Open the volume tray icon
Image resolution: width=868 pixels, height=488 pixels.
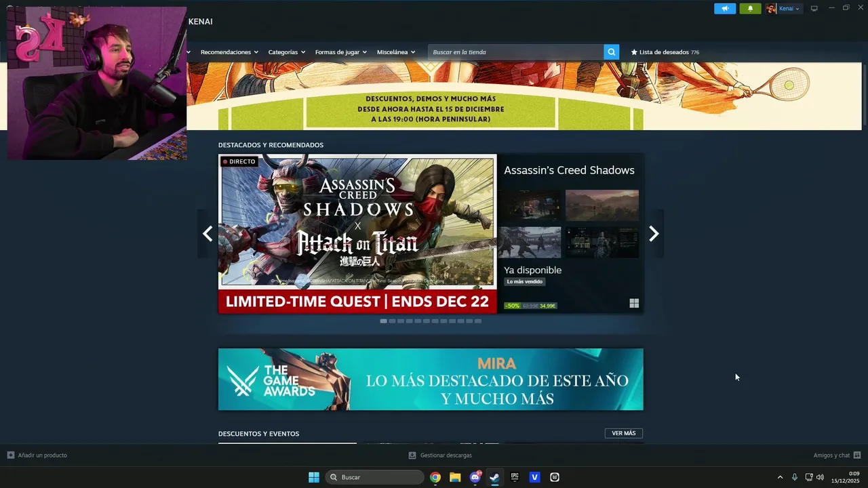(x=820, y=477)
